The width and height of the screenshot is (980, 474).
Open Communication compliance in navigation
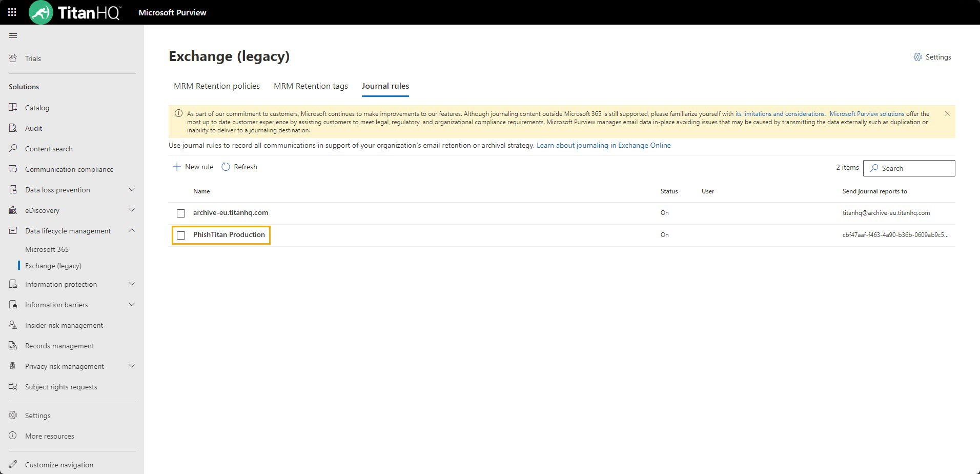[x=69, y=169]
